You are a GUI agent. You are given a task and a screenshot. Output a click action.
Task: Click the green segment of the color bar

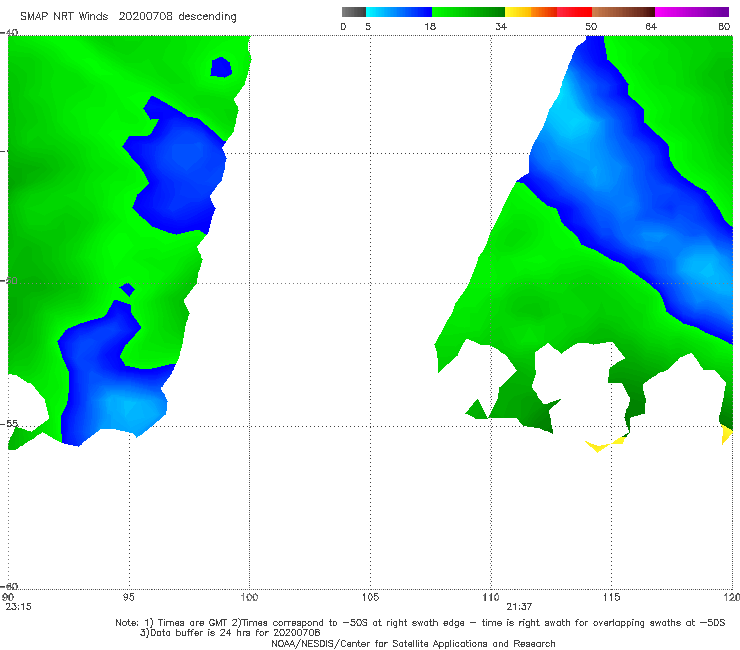pyautogui.click(x=468, y=12)
